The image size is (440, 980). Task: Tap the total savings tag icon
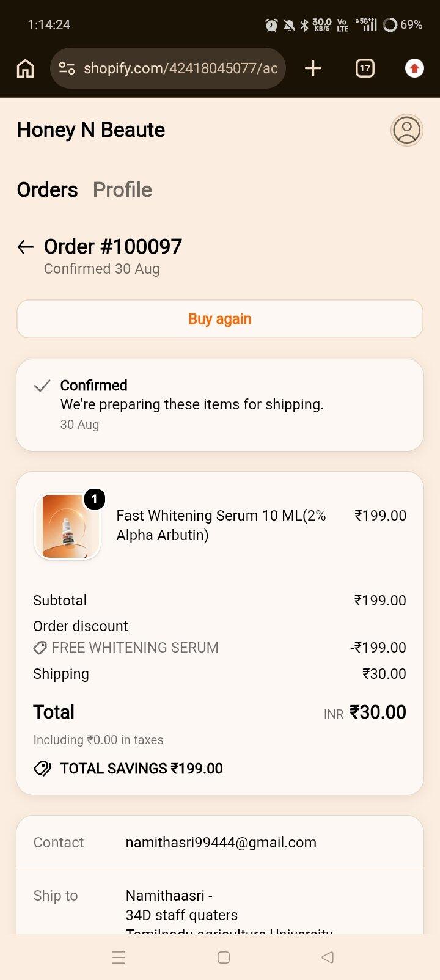(42, 769)
